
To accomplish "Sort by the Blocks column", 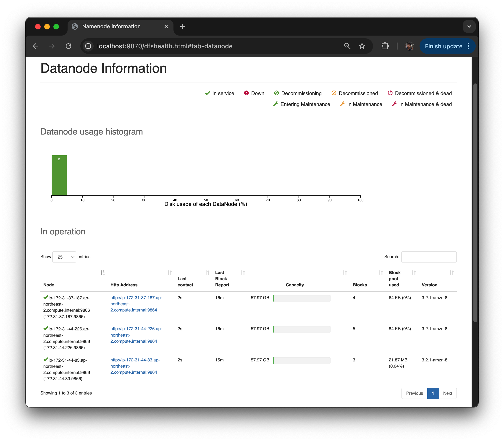I will tap(381, 272).
